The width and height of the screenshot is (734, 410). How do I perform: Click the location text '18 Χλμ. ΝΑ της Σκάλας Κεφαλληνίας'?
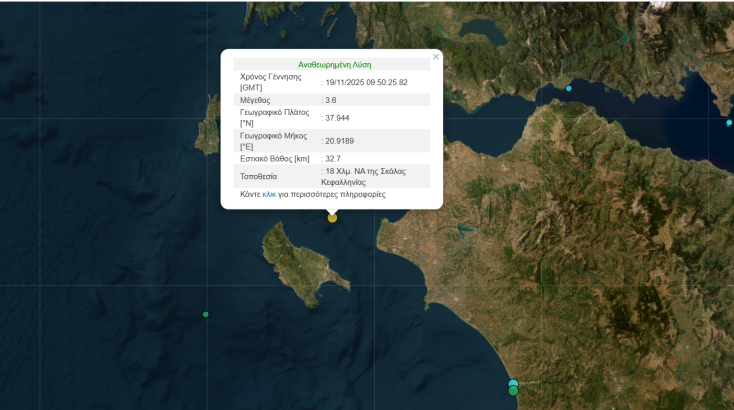pyautogui.click(x=364, y=176)
